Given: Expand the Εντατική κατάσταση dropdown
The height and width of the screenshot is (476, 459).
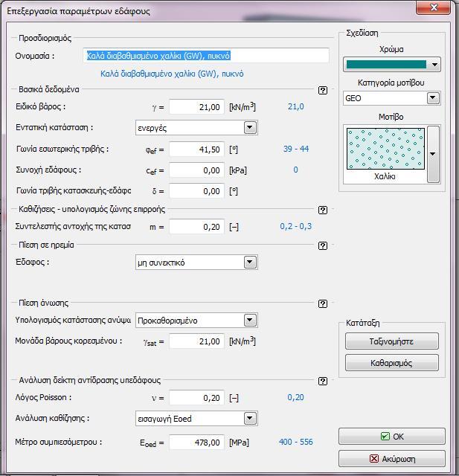Looking at the screenshot, I should (250, 127).
